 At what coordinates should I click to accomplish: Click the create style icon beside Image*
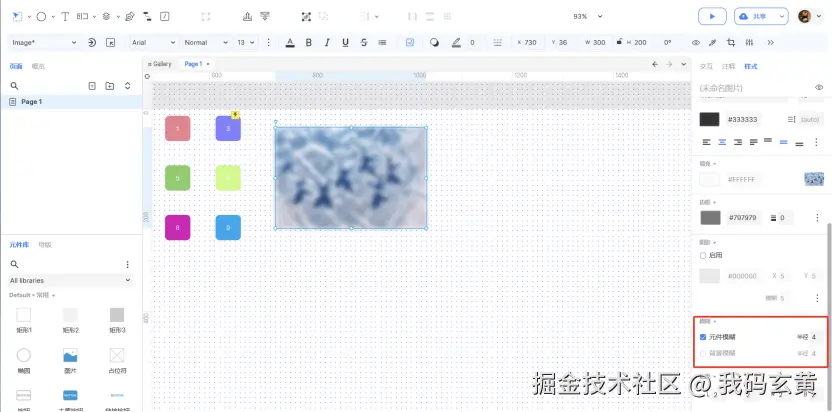(110, 42)
